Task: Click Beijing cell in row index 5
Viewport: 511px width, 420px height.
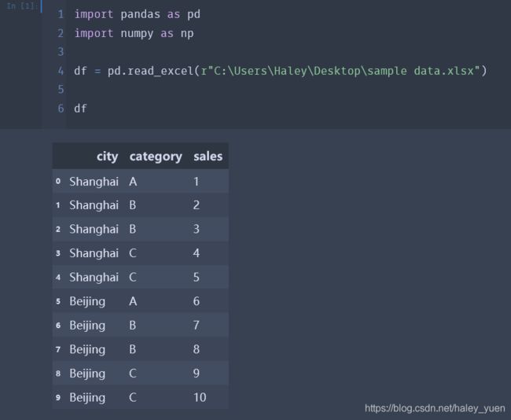Action: (x=87, y=302)
